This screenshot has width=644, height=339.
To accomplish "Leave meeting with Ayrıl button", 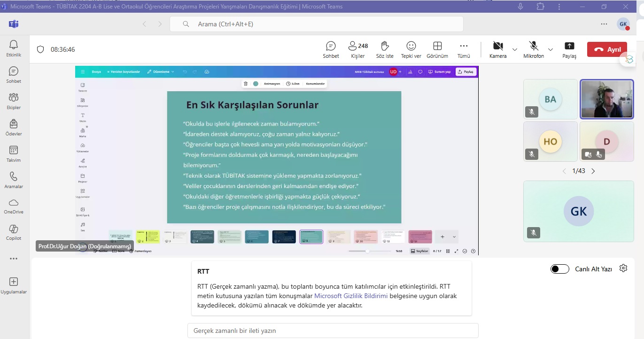I will tap(607, 49).
